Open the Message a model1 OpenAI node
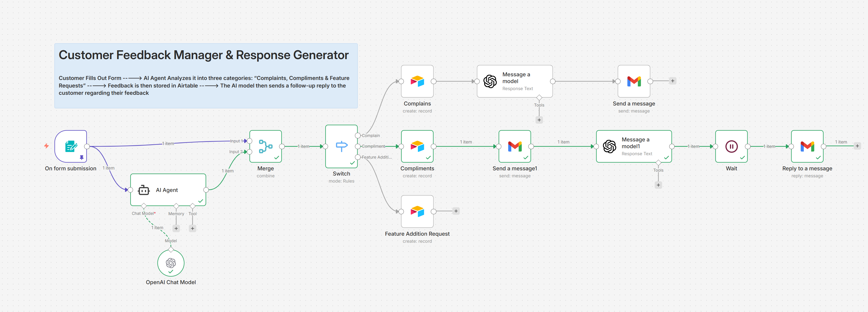Viewport: 868px width, 312px height. (633, 146)
